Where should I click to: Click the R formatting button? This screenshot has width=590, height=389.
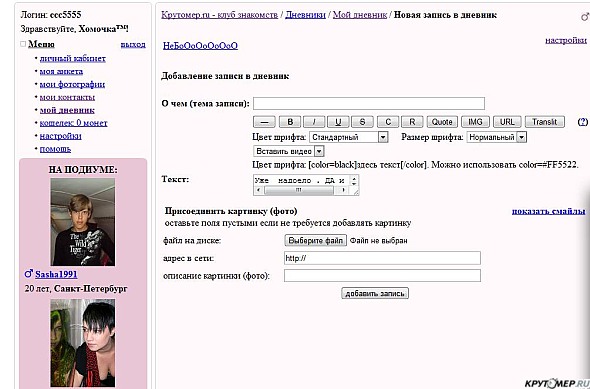(x=412, y=122)
